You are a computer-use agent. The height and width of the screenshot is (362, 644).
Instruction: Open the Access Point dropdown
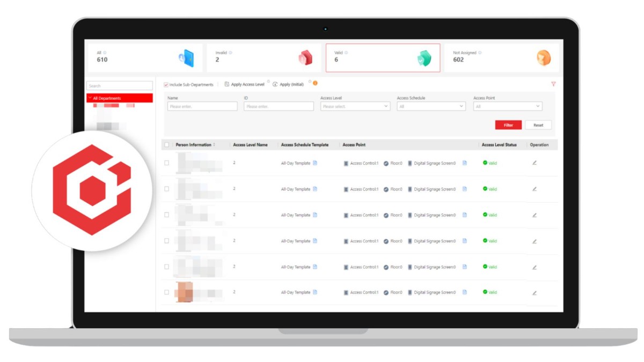[x=508, y=106]
